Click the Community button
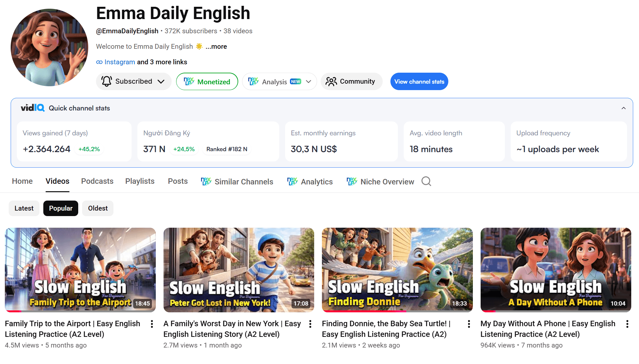This screenshot has height=364, width=639. [351, 81]
